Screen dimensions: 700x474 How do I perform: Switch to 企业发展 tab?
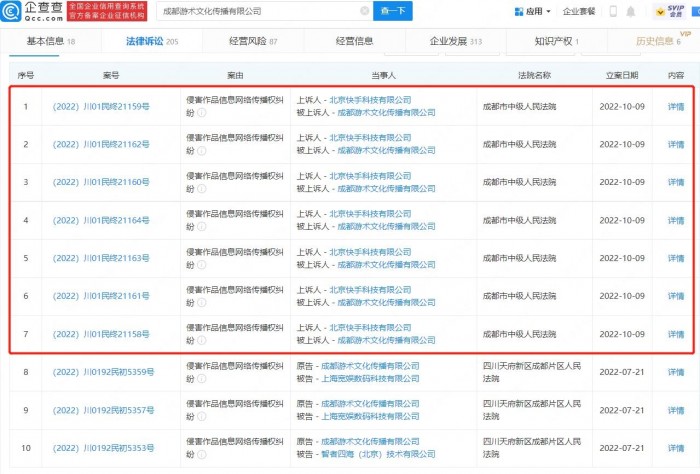pyautogui.click(x=456, y=42)
